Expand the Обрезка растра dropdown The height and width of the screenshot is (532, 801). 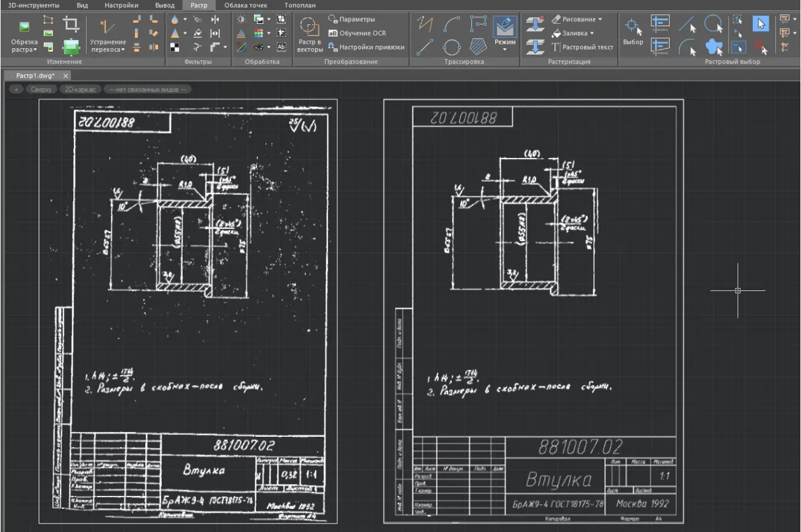[x=24, y=49]
